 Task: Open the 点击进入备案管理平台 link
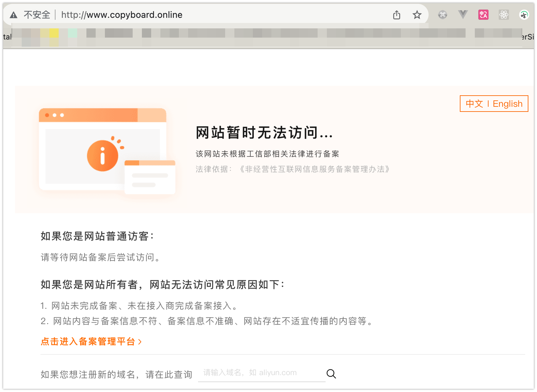tap(88, 342)
